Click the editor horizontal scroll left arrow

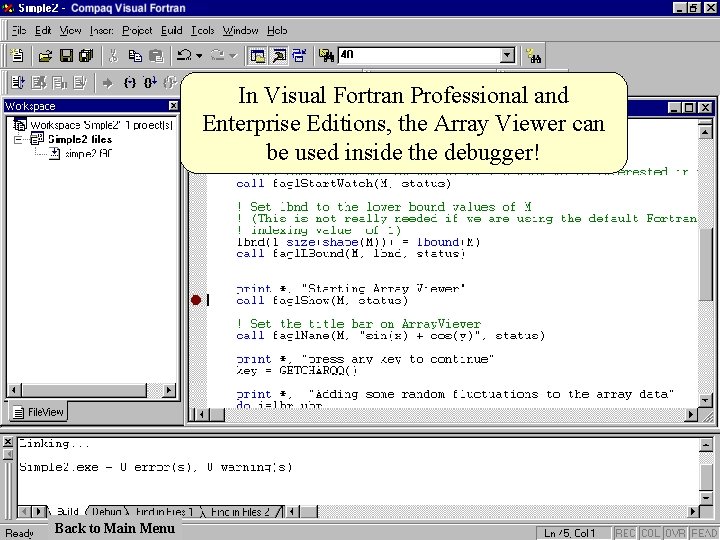(202, 414)
